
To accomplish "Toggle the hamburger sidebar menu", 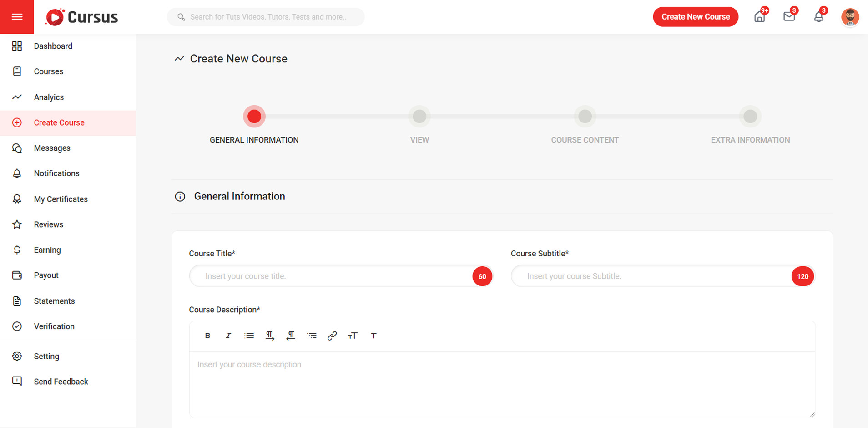I will [17, 17].
